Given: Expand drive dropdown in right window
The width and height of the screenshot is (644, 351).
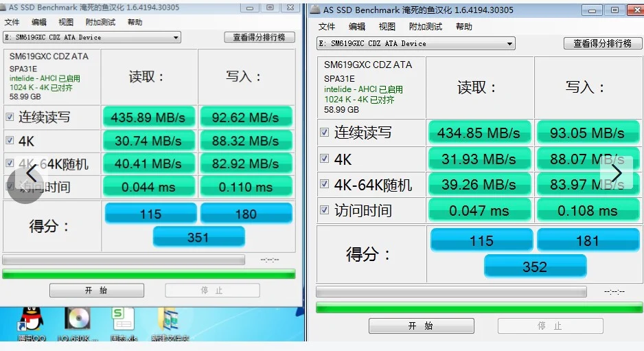Looking at the screenshot, I should point(509,43).
